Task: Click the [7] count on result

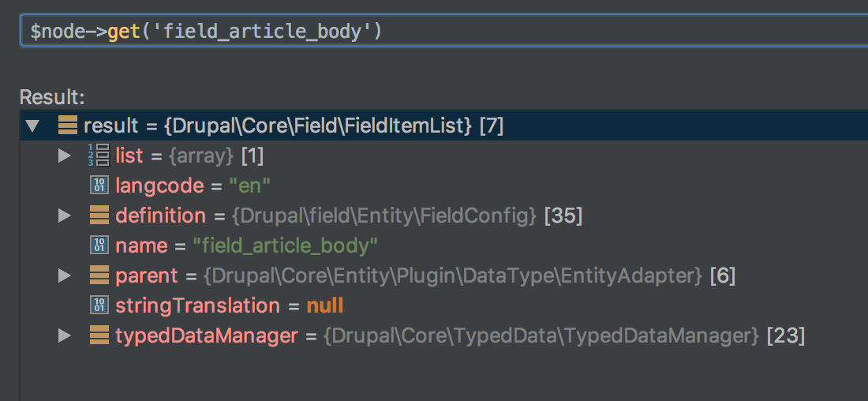Action: click(491, 126)
